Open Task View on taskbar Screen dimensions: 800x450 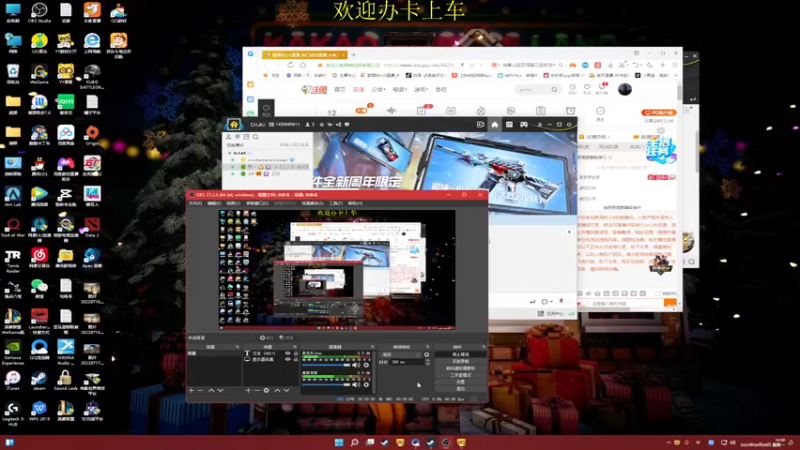(x=369, y=442)
